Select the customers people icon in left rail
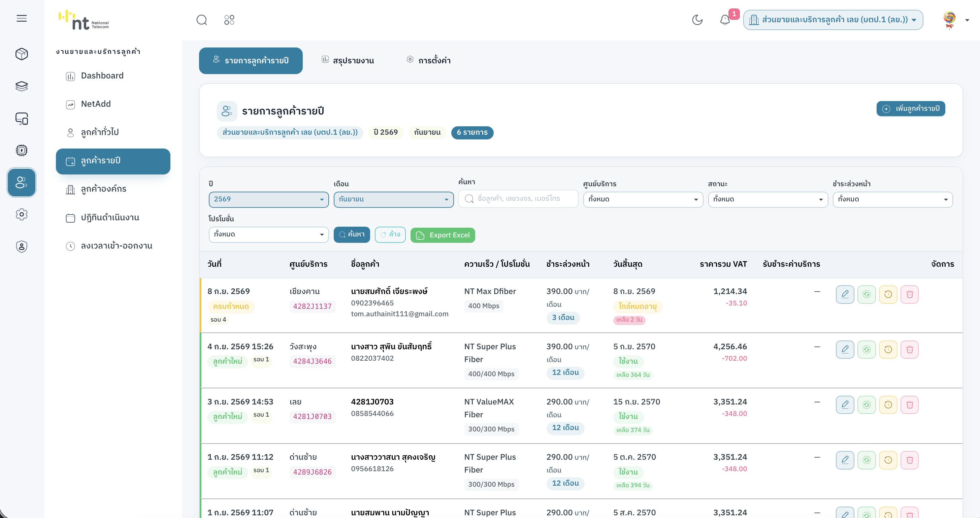 [22, 182]
